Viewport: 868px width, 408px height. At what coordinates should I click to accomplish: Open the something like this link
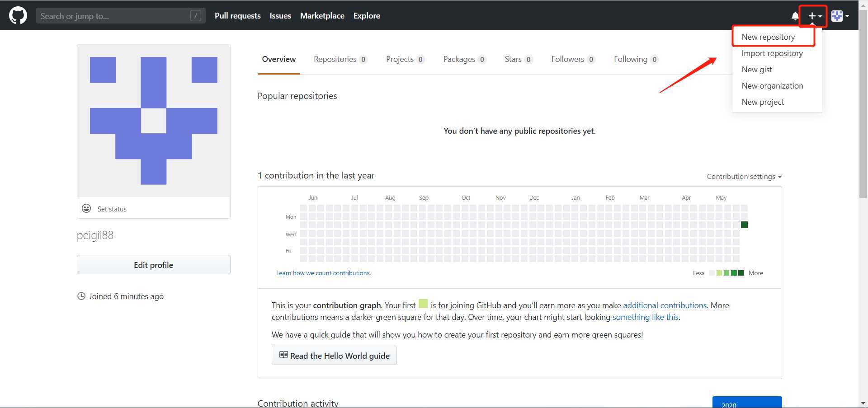pyautogui.click(x=646, y=317)
